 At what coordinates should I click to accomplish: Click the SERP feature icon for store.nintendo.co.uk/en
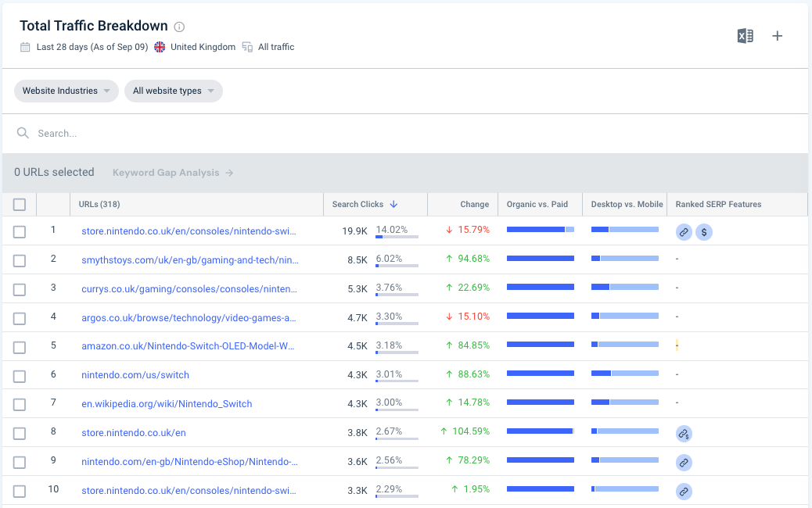(684, 434)
